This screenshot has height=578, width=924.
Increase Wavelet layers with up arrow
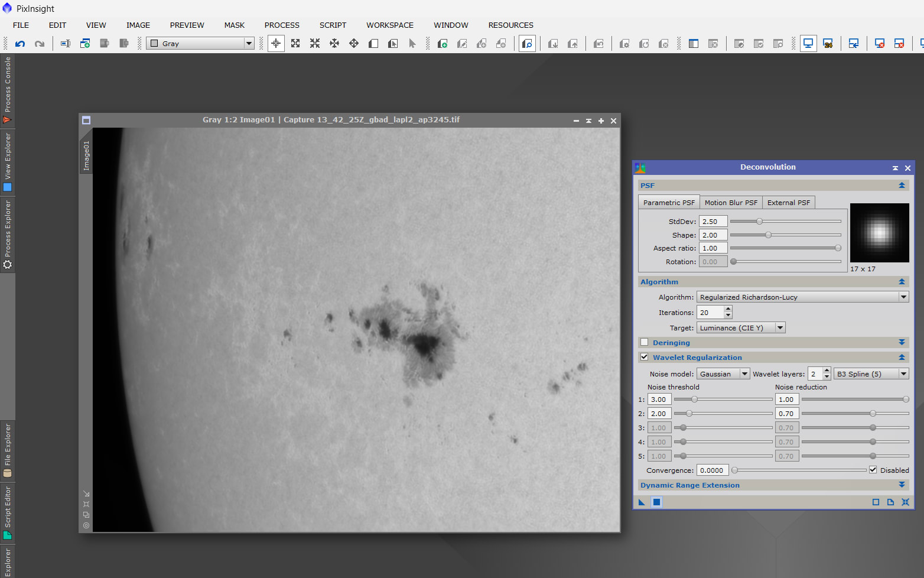pos(827,371)
